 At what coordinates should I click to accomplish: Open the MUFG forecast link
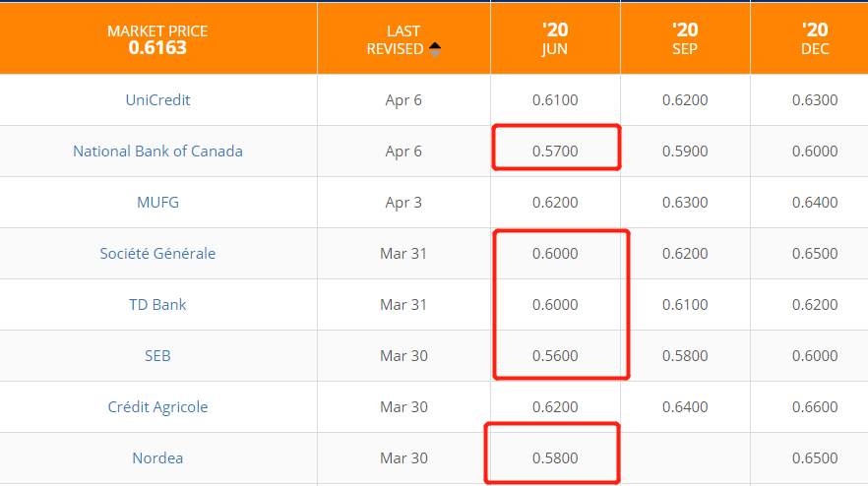(x=157, y=202)
